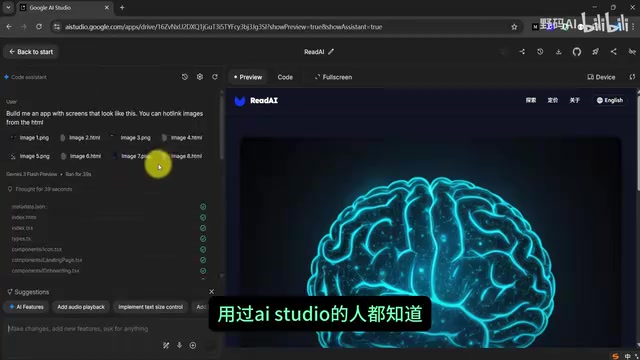Deploy the app with the rocket icon
640x360 pixels.
[x=596, y=52]
